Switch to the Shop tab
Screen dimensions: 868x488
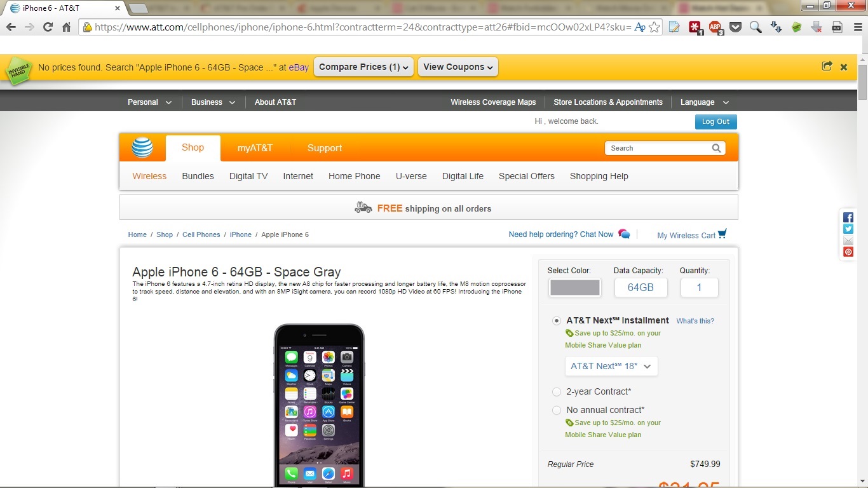tap(193, 147)
